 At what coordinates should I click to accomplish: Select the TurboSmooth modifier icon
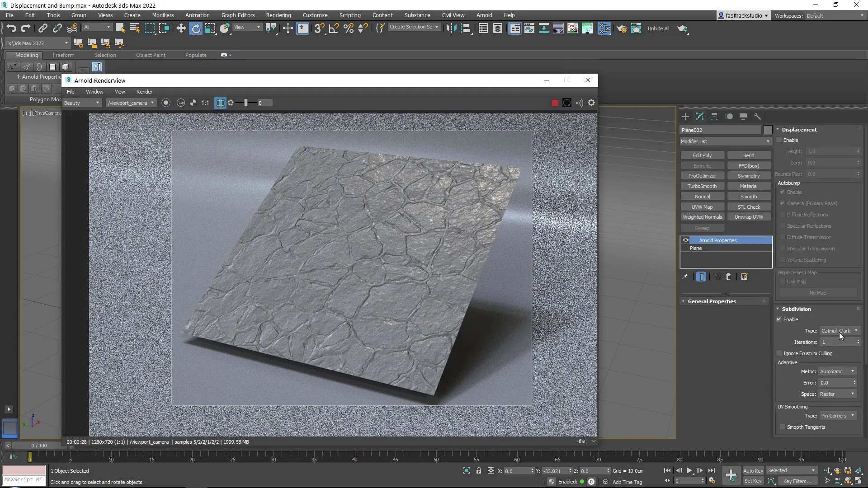(702, 186)
